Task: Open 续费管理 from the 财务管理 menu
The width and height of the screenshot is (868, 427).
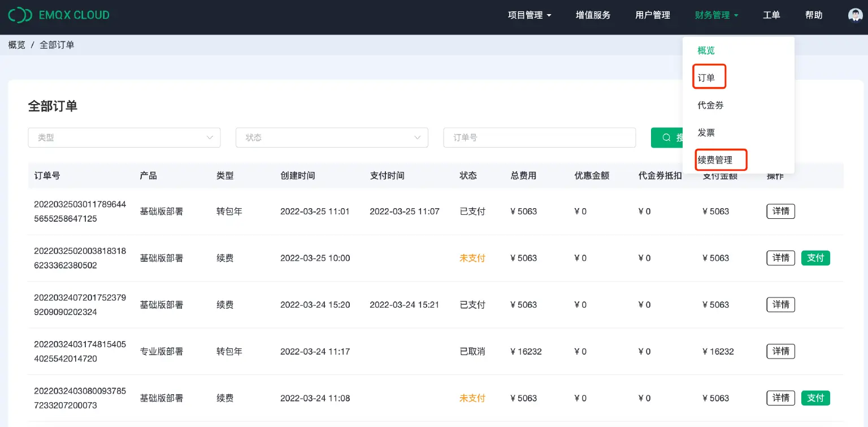Action: tap(721, 160)
